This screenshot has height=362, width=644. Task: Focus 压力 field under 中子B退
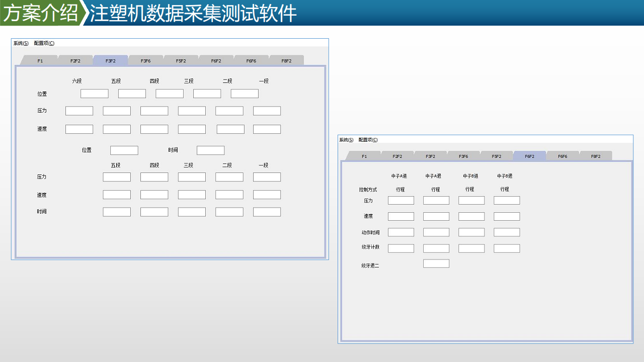tap(507, 201)
